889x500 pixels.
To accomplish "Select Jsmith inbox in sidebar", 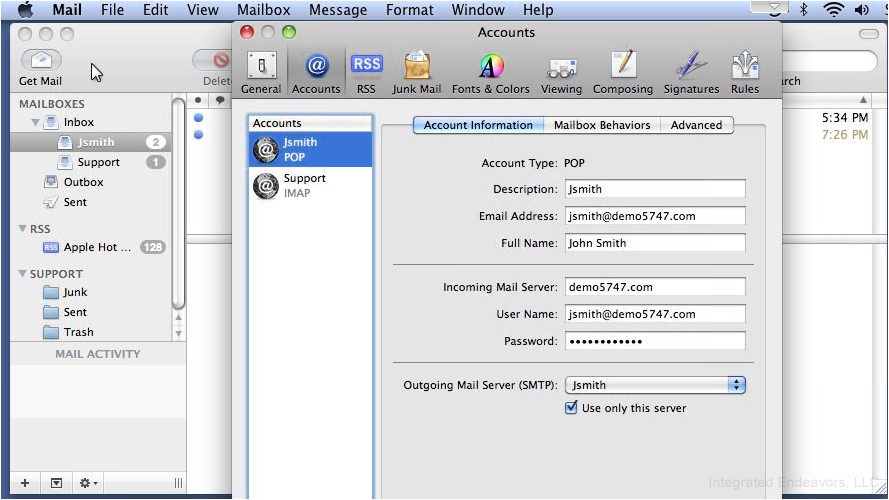I will point(91,142).
